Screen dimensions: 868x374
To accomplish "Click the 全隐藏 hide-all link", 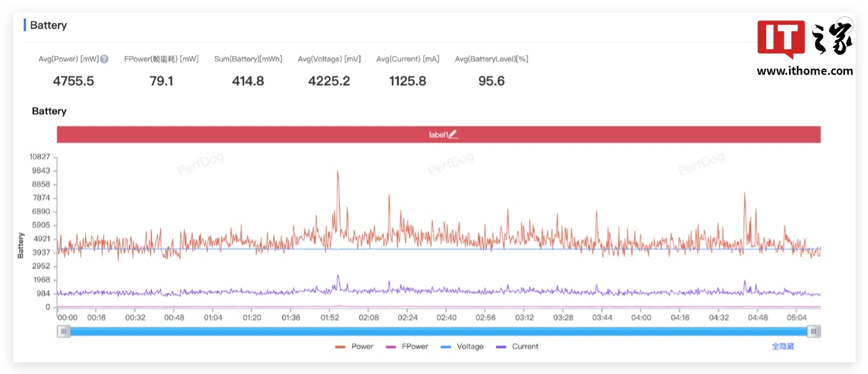I will pos(783,346).
